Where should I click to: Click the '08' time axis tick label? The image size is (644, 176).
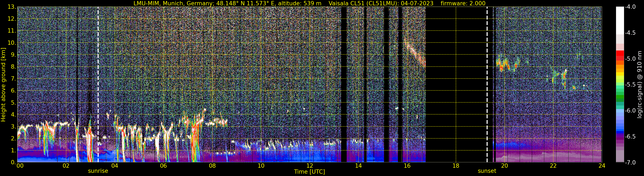212,166
